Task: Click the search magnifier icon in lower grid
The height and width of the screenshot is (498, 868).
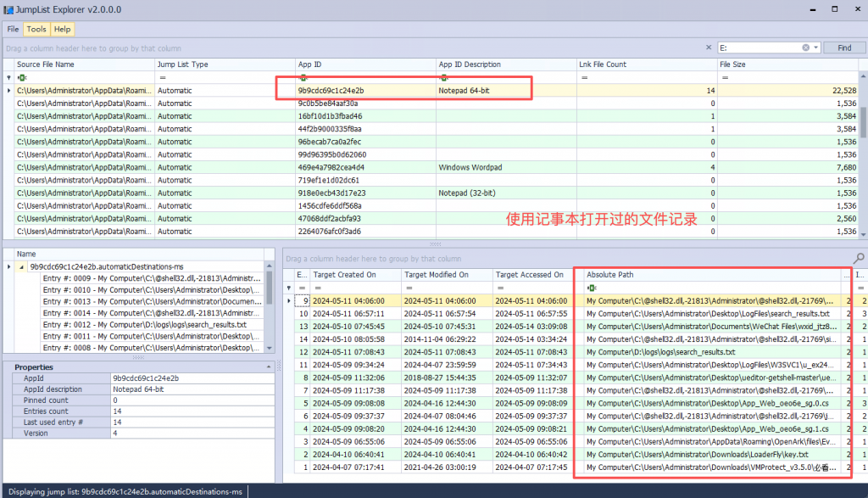Action: pyautogui.click(x=859, y=258)
